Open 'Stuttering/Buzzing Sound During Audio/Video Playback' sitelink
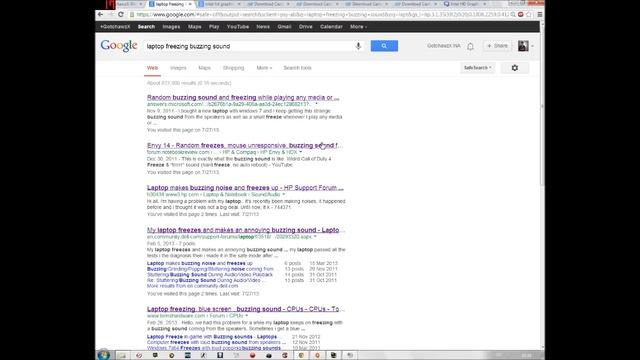The width and height of the screenshot is (640, 360). (210, 275)
